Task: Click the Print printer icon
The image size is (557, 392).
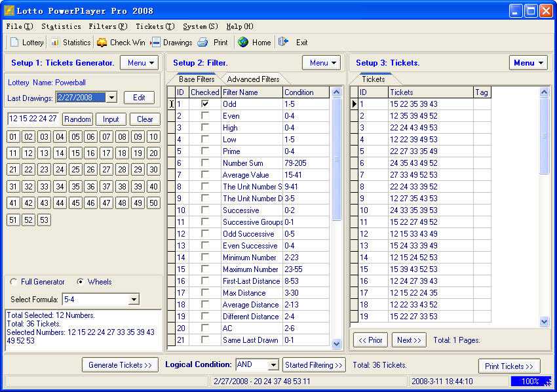Action: click(203, 42)
